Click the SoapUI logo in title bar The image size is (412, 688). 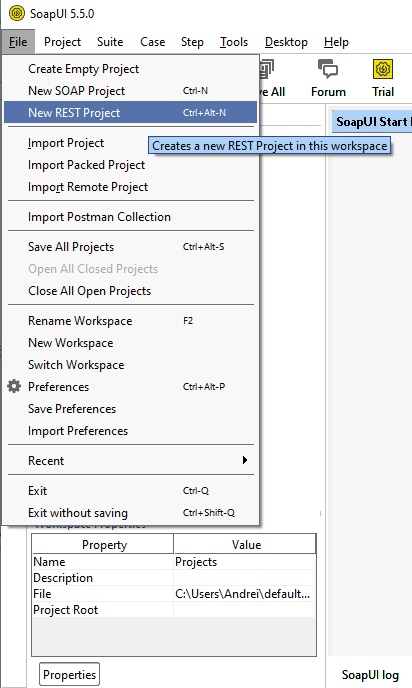(17, 14)
